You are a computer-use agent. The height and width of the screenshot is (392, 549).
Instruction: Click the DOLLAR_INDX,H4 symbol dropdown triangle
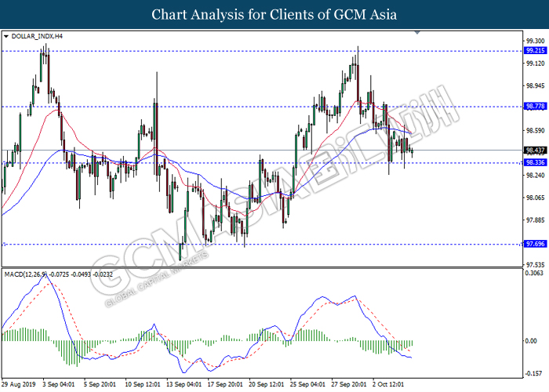(6, 36)
